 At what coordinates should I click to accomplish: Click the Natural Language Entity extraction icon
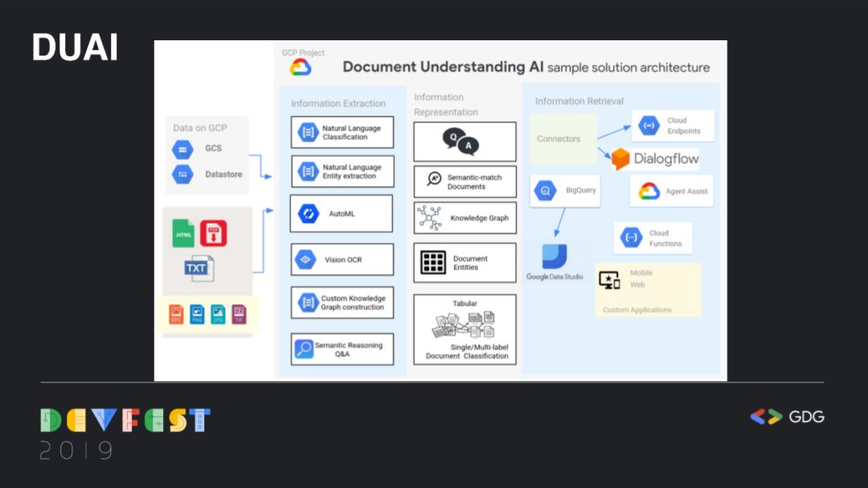308,172
